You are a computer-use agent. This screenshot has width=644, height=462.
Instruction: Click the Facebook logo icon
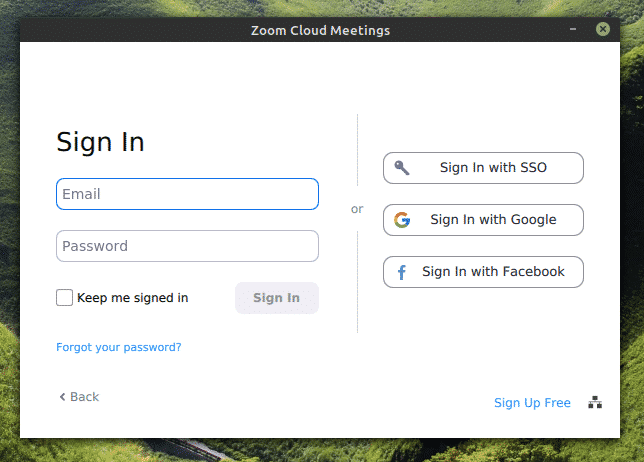click(x=402, y=272)
